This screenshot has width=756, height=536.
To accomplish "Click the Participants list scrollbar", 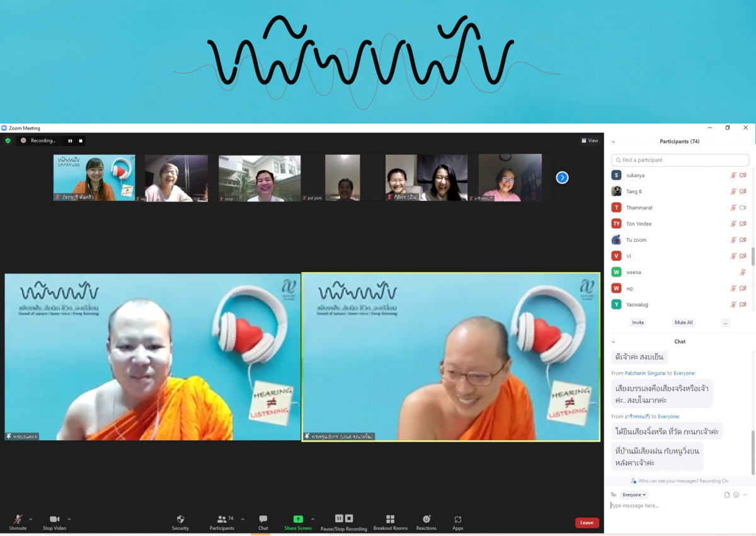I will 752,256.
